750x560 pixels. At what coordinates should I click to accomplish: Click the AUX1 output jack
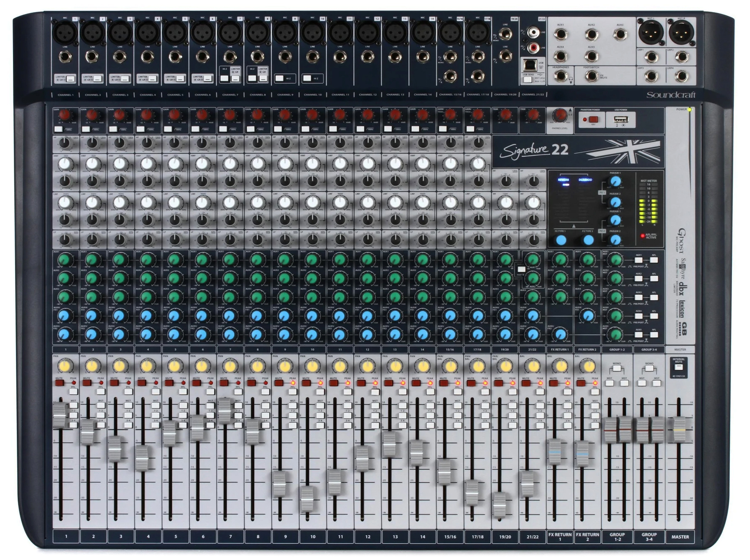560,34
